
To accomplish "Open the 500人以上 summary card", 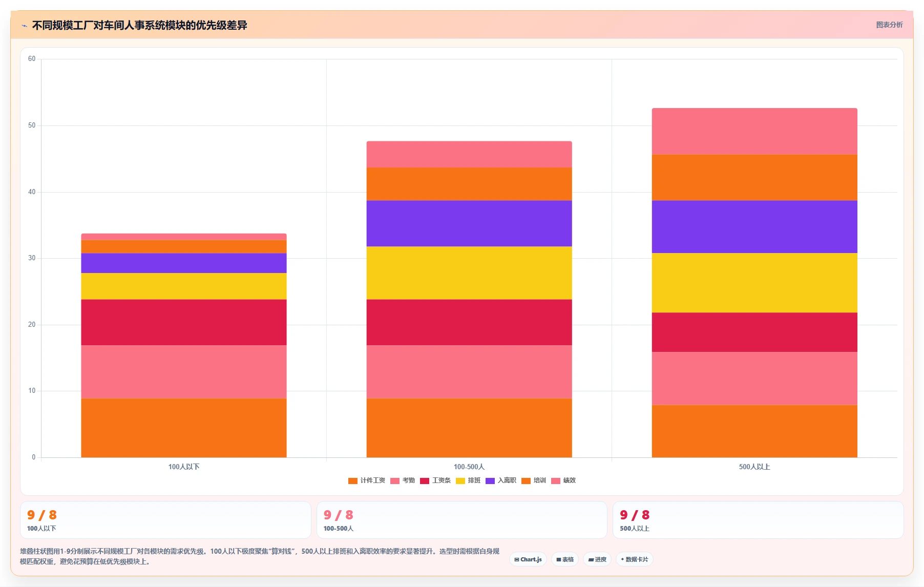I will click(x=758, y=520).
